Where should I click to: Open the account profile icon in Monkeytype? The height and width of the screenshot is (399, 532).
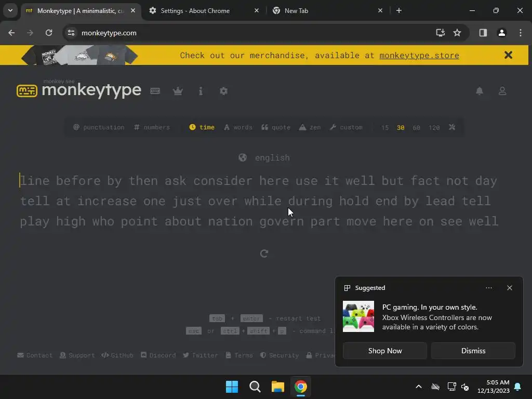point(502,91)
